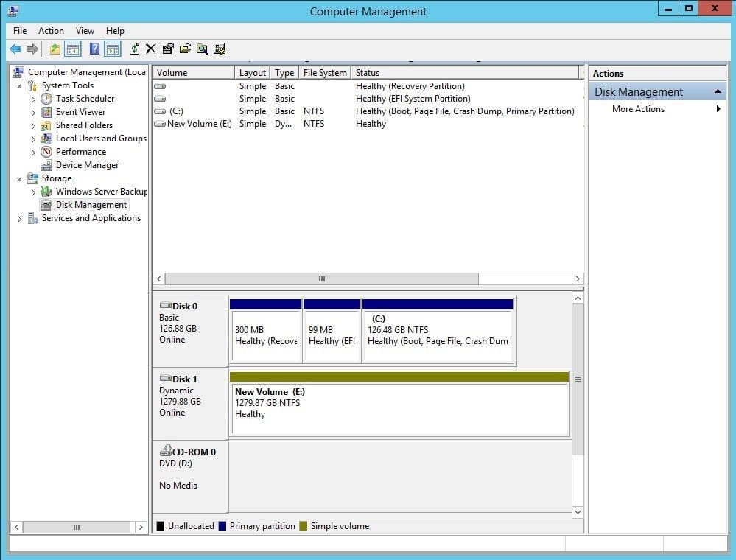Click the Simple volume olive legend swatch
Viewport: 736px width, 560px height.
(x=304, y=525)
